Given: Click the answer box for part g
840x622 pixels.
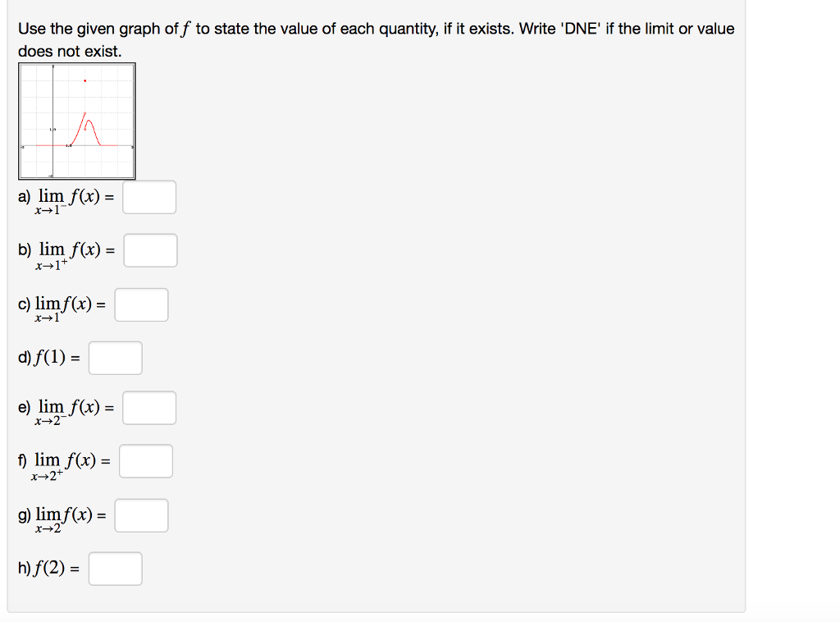Looking at the screenshot, I should pyautogui.click(x=141, y=515).
